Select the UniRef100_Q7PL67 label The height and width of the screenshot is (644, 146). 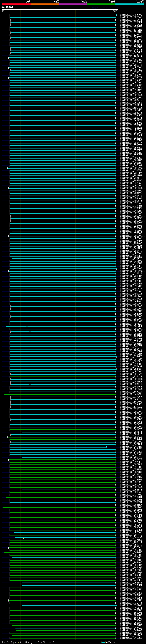(131, 397)
